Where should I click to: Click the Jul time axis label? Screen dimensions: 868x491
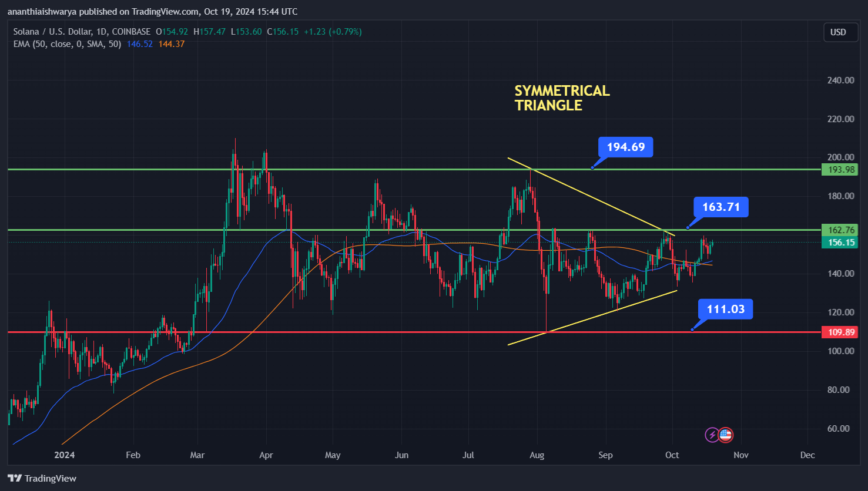pos(468,455)
